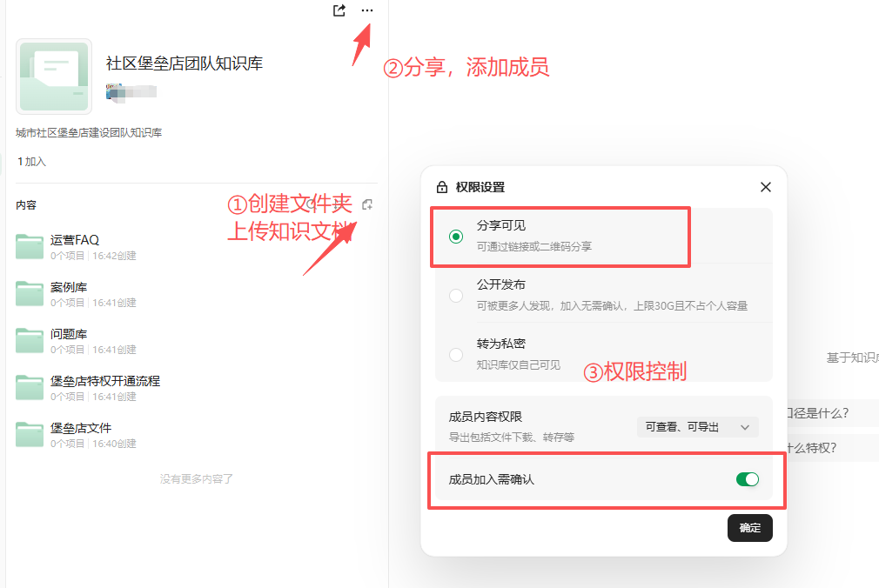Click the share icon above the knowledge base title
The width and height of the screenshot is (879, 588).
(x=339, y=10)
